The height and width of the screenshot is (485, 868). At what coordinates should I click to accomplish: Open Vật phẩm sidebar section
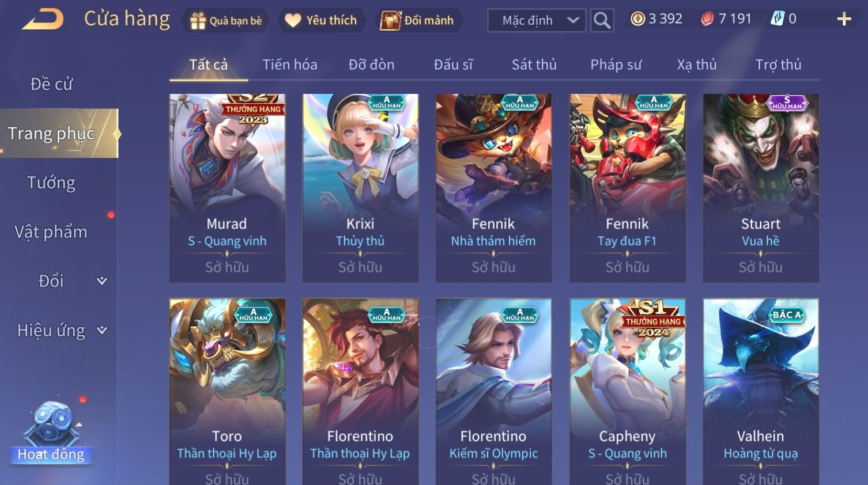coord(51,232)
